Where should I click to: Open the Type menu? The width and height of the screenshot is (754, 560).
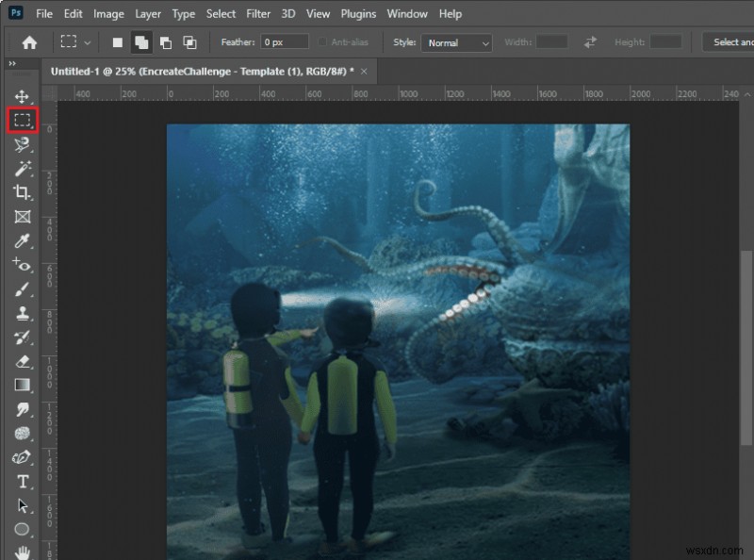point(184,14)
